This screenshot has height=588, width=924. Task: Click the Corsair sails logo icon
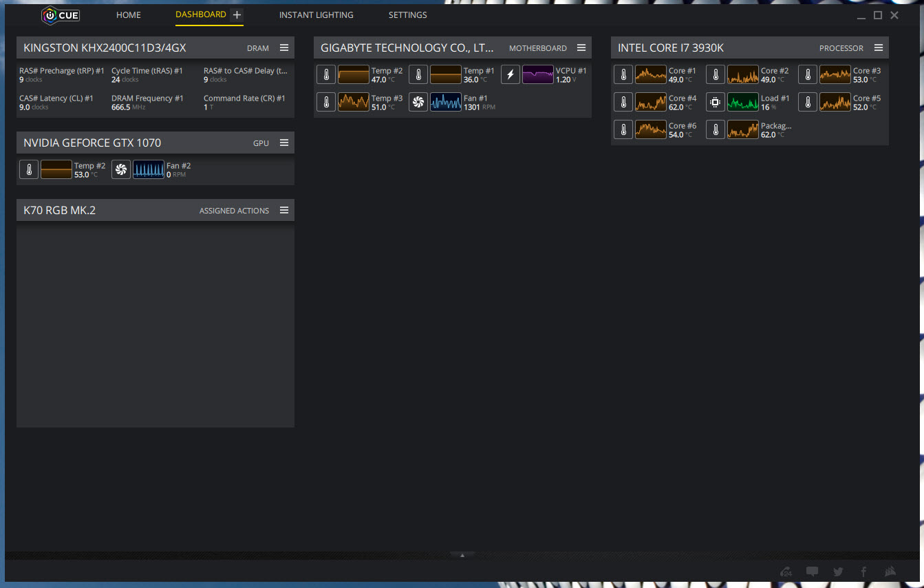[890, 571]
